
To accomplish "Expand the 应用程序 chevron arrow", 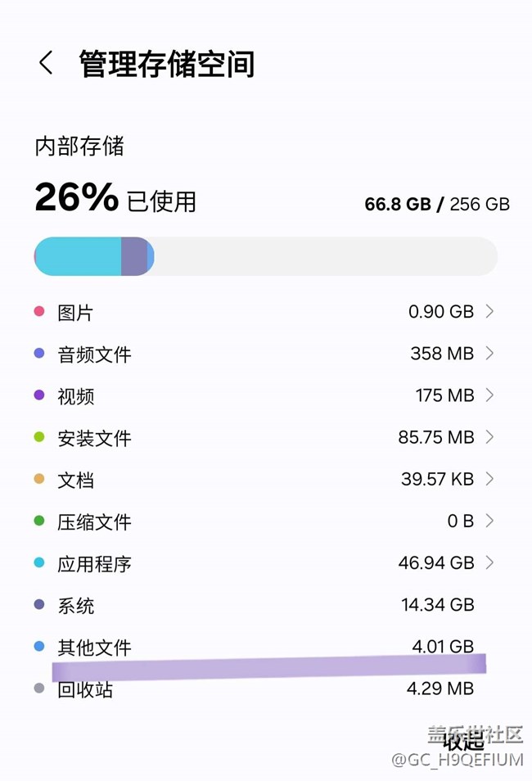I will pyautogui.click(x=489, y=562).
